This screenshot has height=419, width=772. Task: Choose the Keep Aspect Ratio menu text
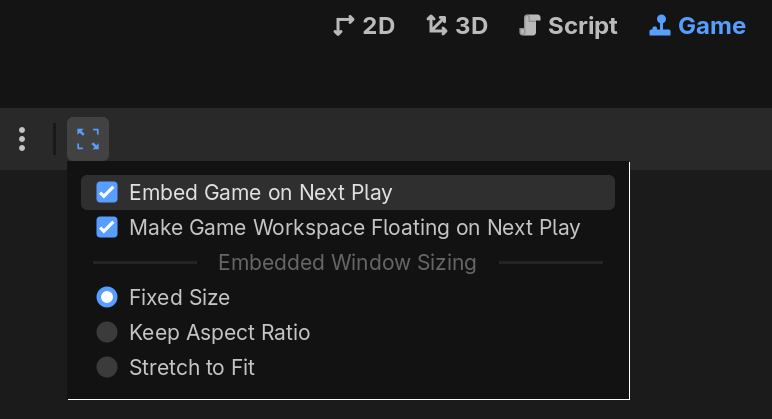point(219,332)
